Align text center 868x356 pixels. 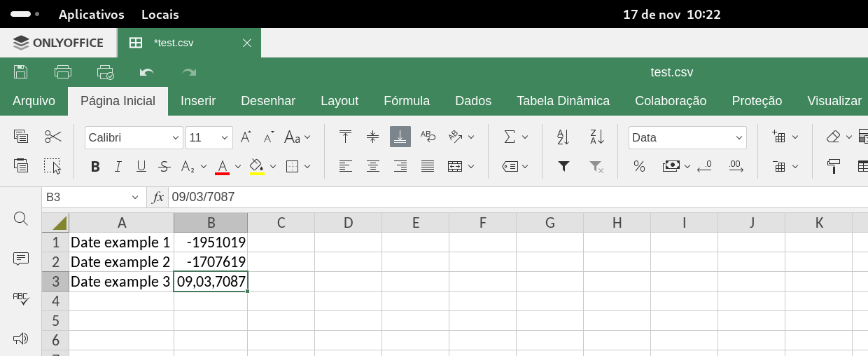[x=373, y=166]
